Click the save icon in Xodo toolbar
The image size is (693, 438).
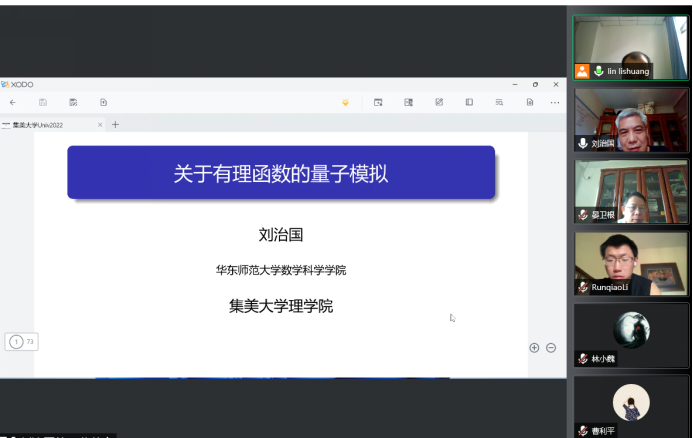(43, 102)
